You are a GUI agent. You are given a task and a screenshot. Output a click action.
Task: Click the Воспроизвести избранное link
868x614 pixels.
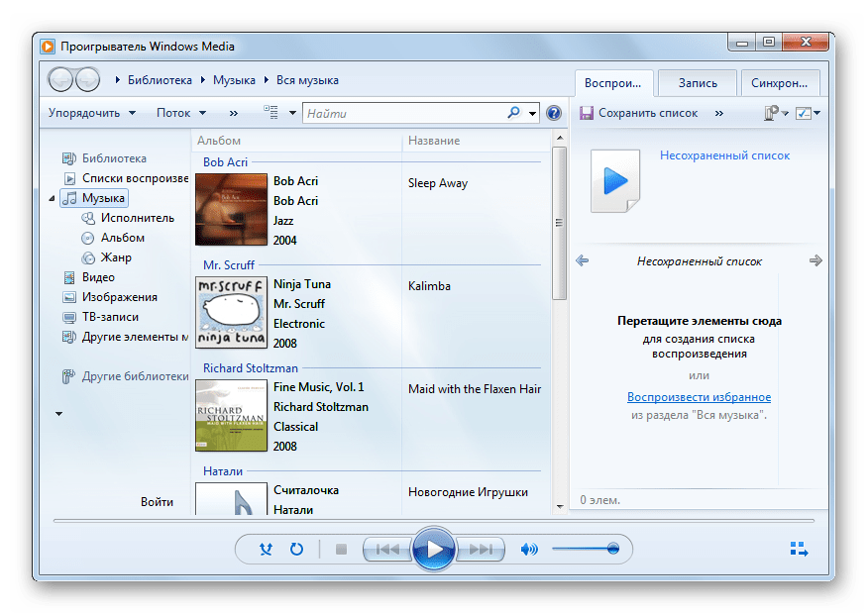click(x=700, y=396)
